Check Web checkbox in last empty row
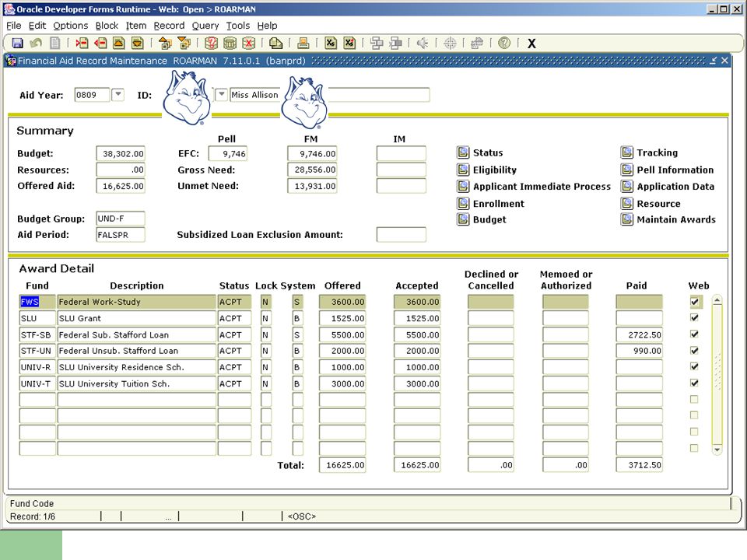 point(694,448)
